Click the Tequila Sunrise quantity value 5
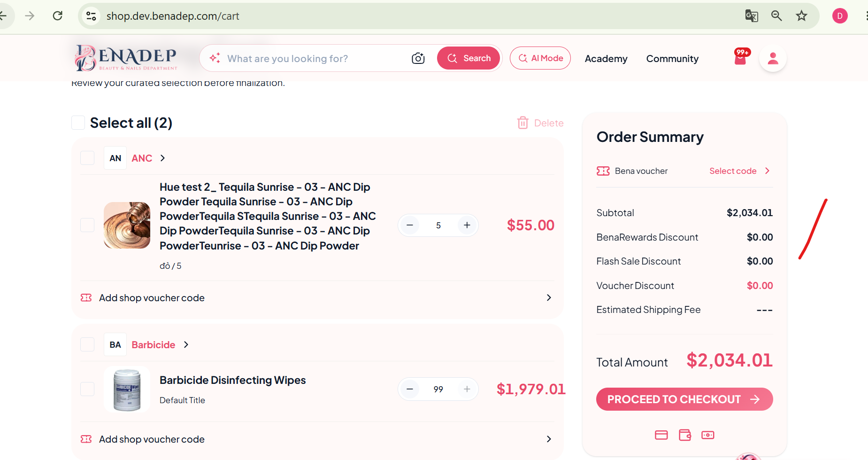868x460 pixels. [438, 226]
